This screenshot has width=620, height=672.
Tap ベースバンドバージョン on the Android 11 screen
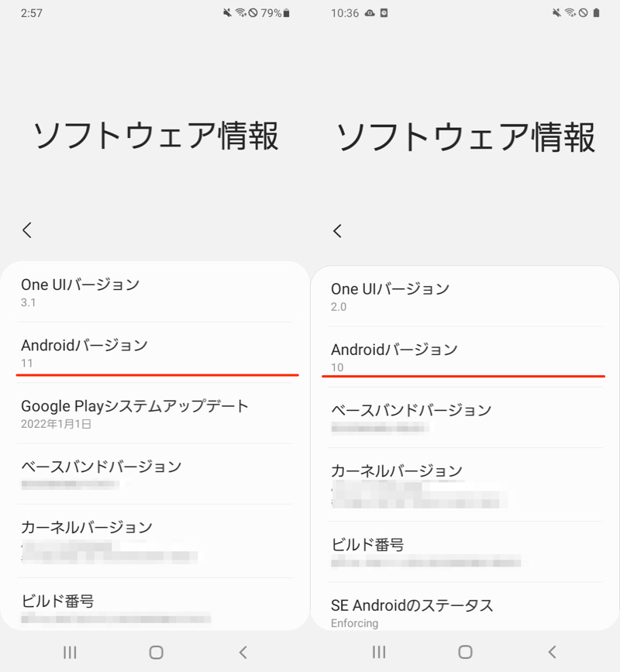click(155, 474)
